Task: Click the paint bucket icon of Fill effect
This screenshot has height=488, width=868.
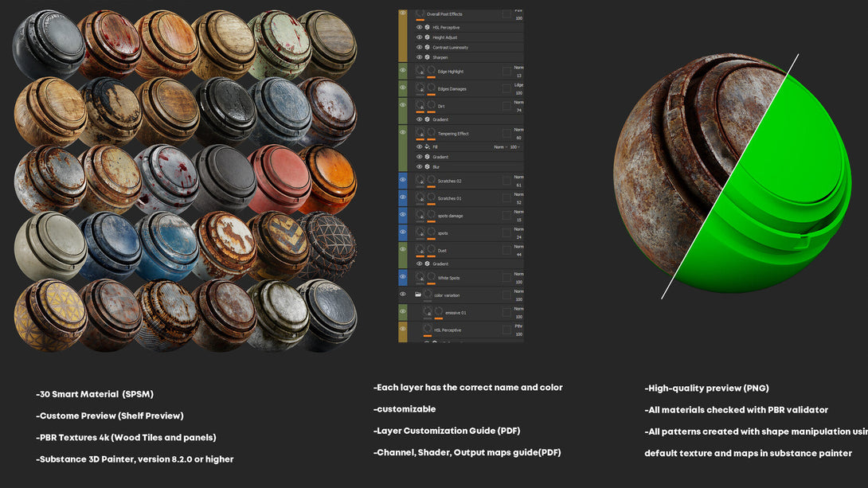Action: [428, 146]
